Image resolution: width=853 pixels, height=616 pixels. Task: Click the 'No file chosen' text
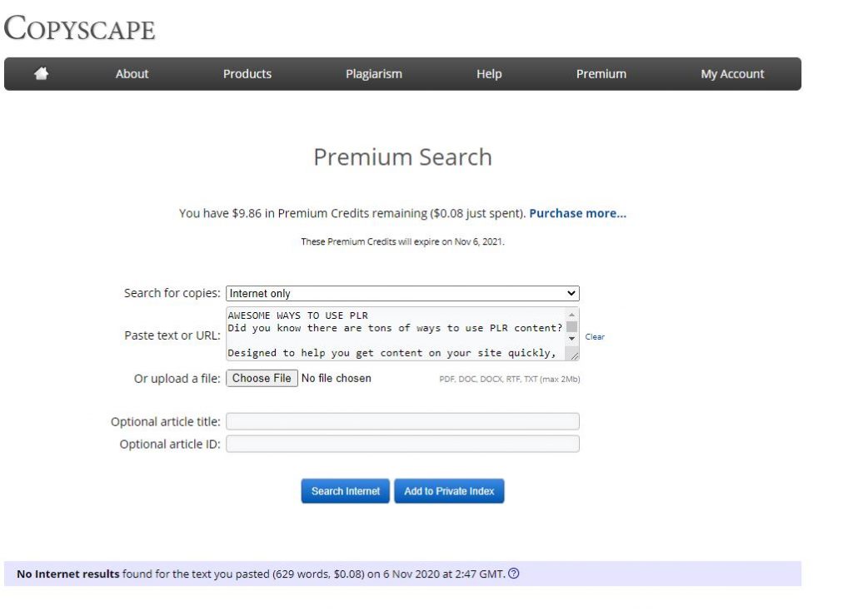point(337,378)
